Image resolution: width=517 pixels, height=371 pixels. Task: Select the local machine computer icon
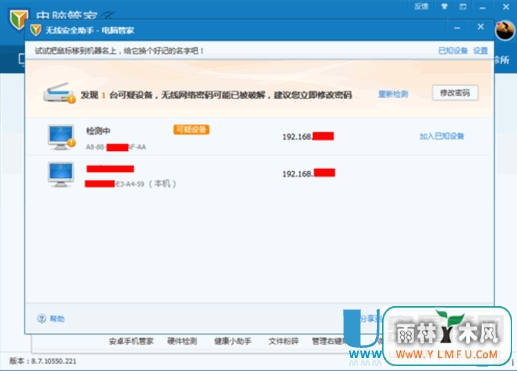(x=61, y=174)
